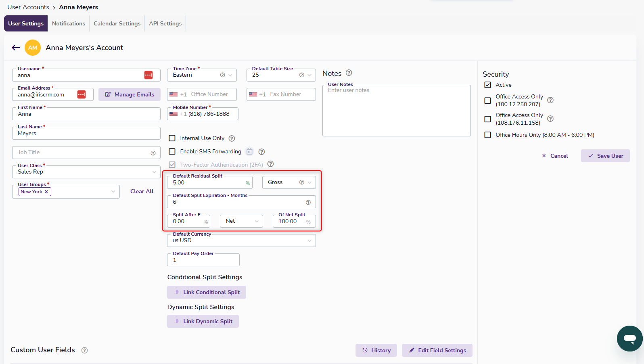Click Link Conditional Split button
The height and width of the screenshot is (364, 644).
(207, 292)
